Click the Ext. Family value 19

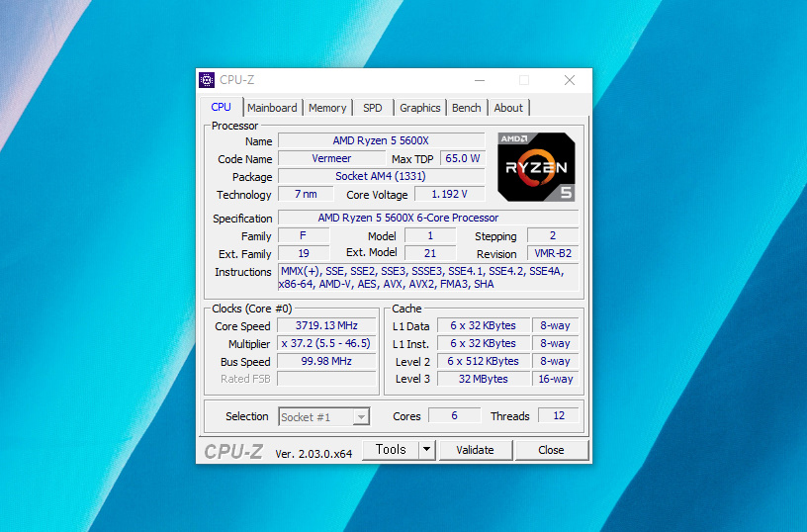[304, 253]
